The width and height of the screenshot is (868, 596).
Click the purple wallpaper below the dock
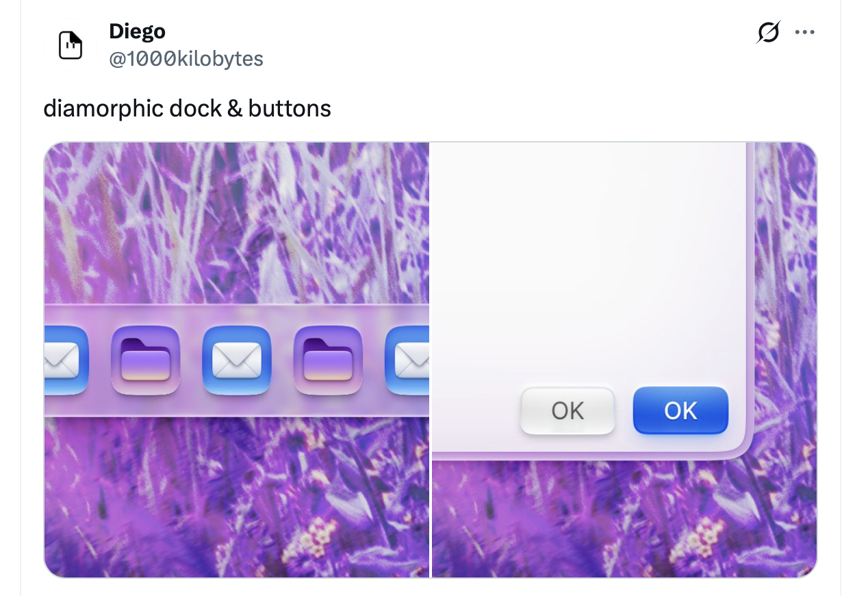tap(237, 493)
